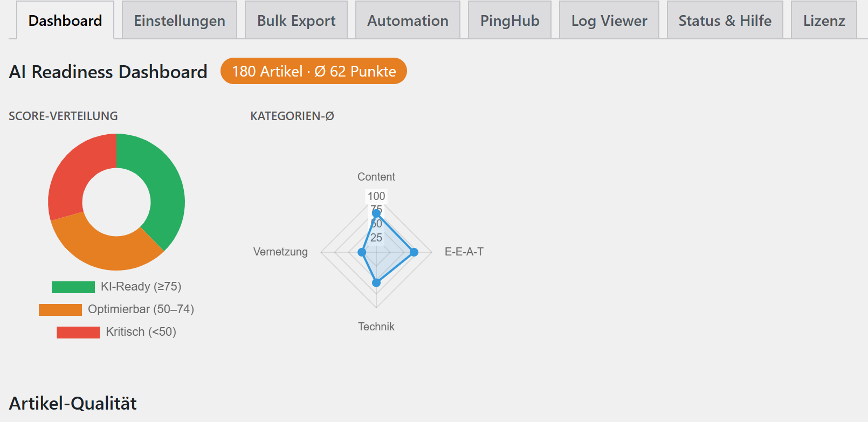Screen dimensions: 868x422
Task: Open the Einstellungen tab
Action: pyautogui.click(x=180, y=20)
